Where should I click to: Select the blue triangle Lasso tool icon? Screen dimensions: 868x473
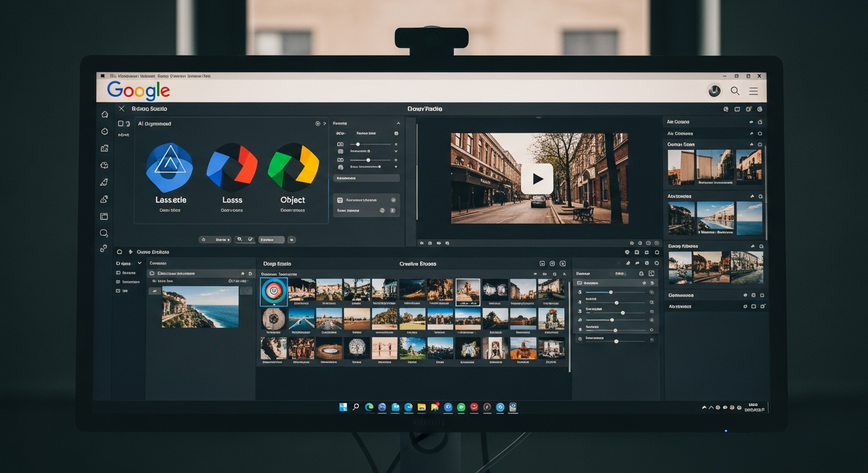(x=169, y=167)
